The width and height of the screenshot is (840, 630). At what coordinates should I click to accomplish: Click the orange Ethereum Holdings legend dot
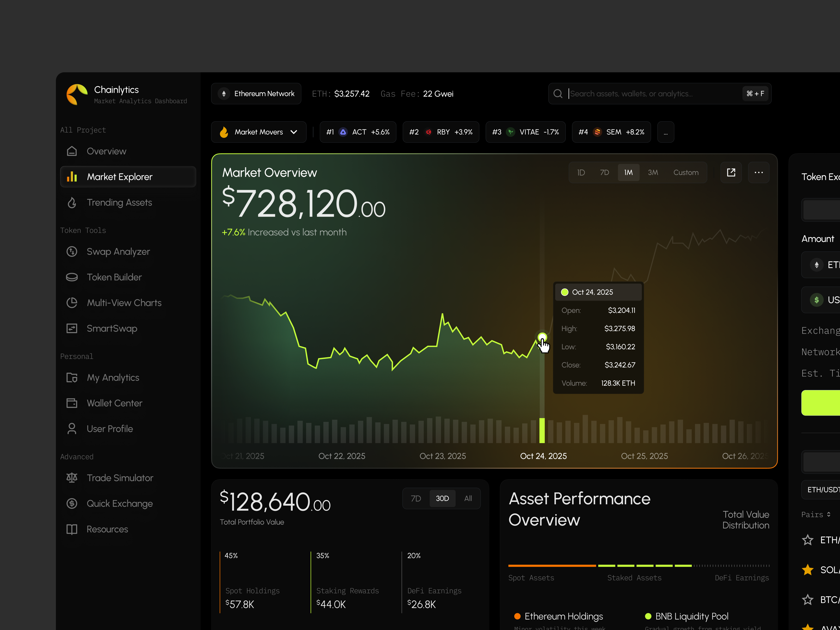517,616
